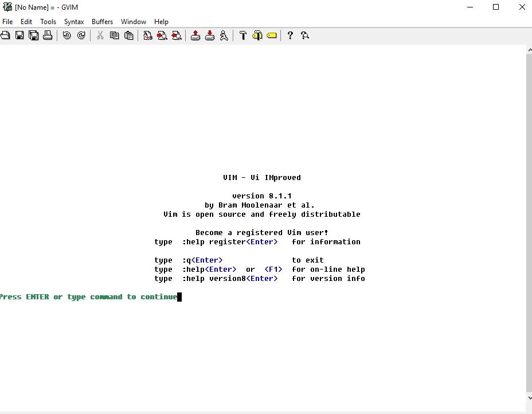Screen dimensions: 532x414
Task: Click the 'by Bram Moolenaar et al.' line
Action: 260,205
